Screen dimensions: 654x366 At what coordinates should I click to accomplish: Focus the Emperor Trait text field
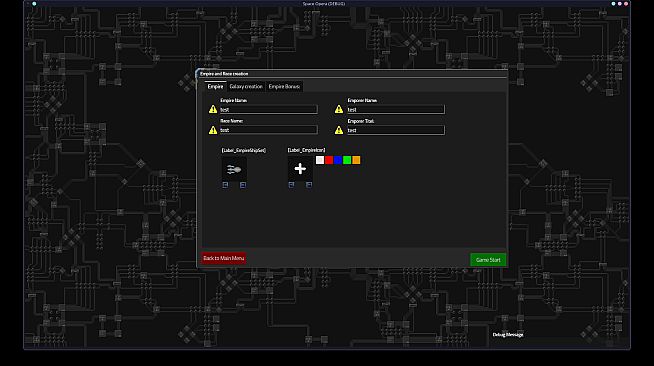tap(396, 130)
